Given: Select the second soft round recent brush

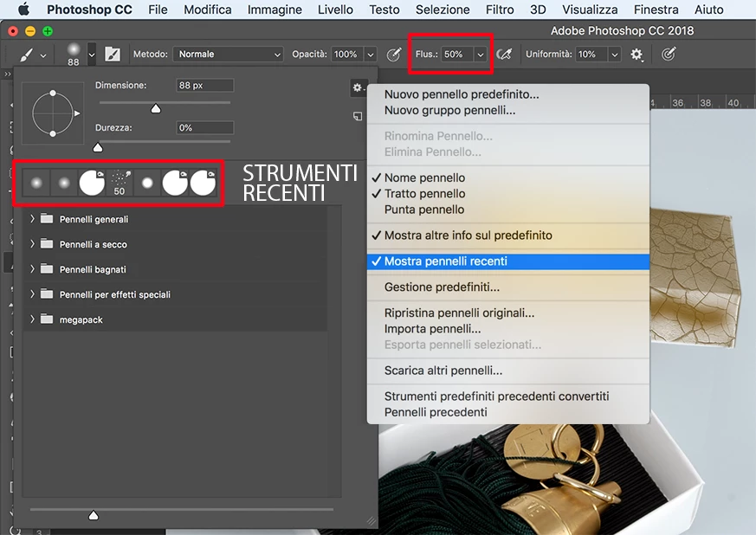Looking at the screenshot, I should (63, 183).
